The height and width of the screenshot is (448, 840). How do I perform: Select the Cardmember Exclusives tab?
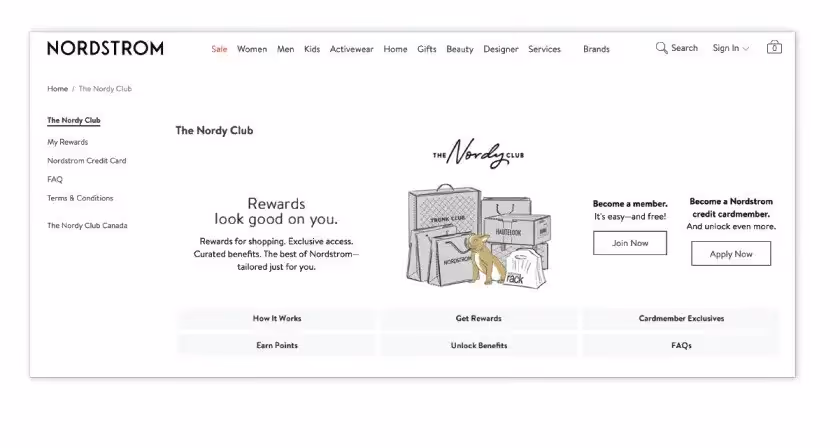(681, 318)
